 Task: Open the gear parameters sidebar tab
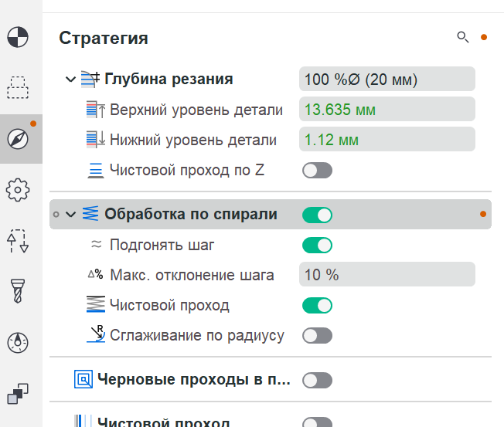[18, 190]
